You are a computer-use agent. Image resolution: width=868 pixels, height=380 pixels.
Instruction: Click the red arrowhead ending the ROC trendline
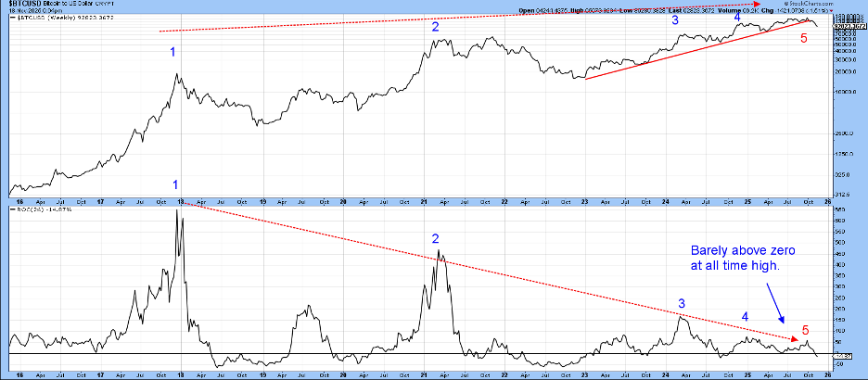pyautogui.click(x=793, y=337)
